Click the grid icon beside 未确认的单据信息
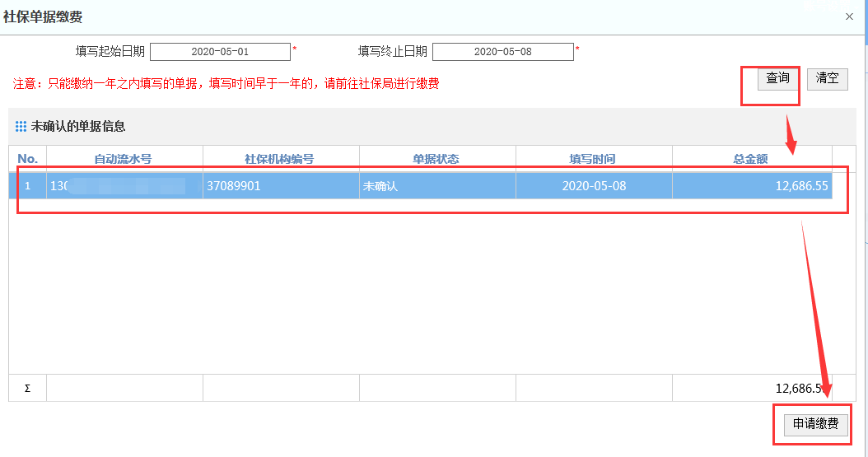The width and height of the screenshot is (868, 457). (x=21, y=127)
